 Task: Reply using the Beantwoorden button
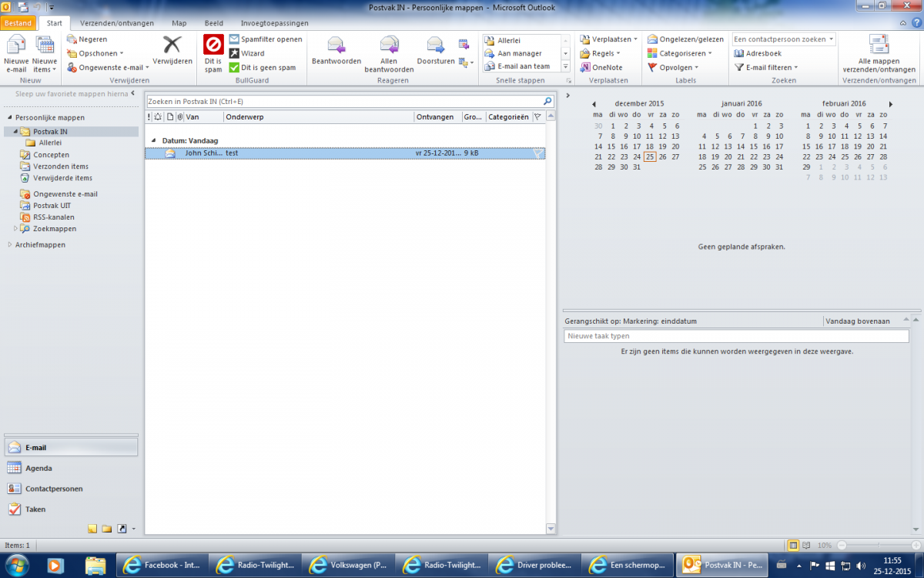point(336,51)
